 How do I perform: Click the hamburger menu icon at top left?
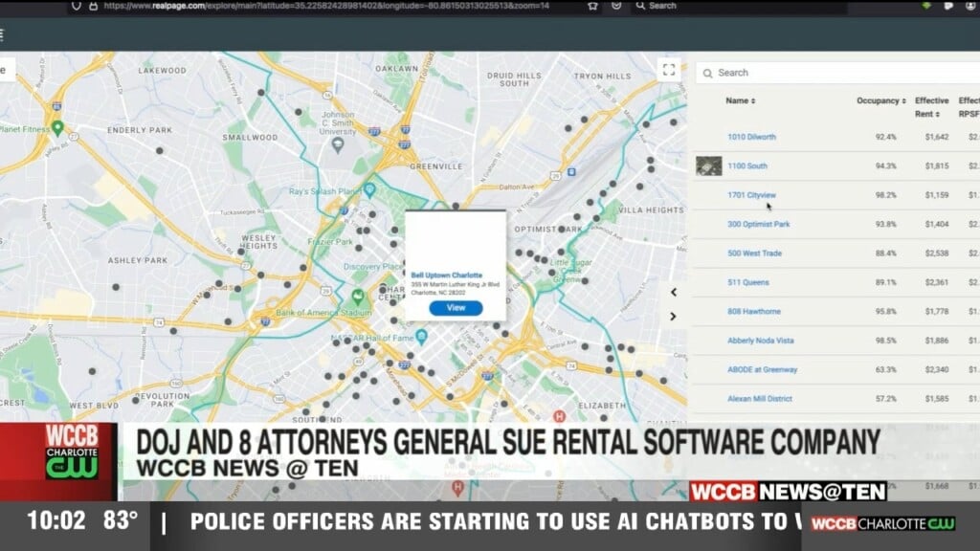[2, 34]
